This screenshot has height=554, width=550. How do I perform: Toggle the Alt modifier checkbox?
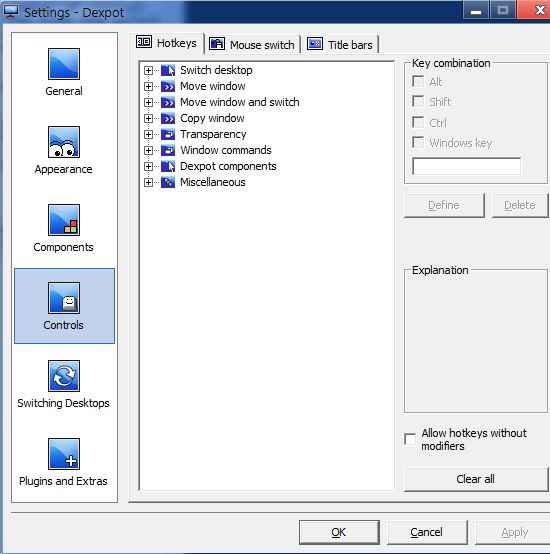(418, 82)
